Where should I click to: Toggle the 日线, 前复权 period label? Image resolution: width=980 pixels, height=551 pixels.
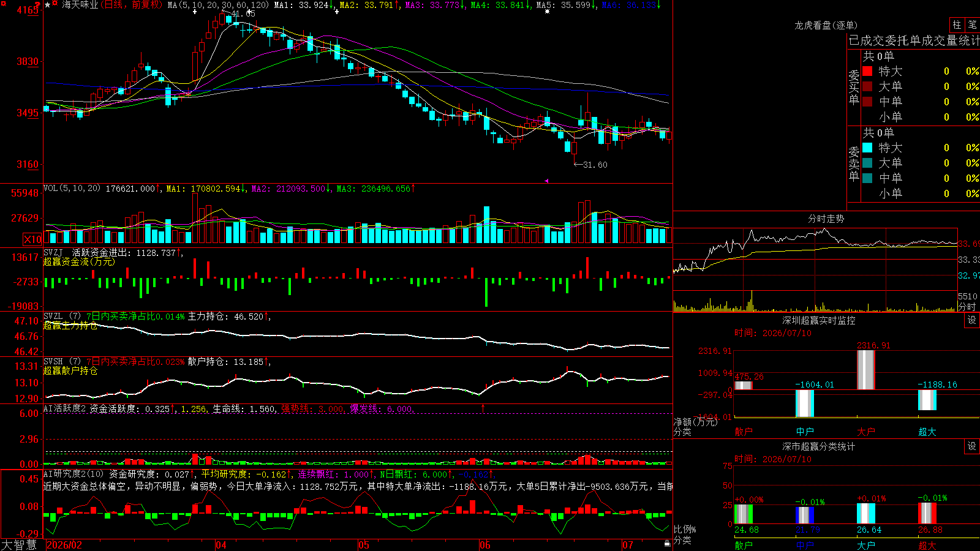point(130,5)
